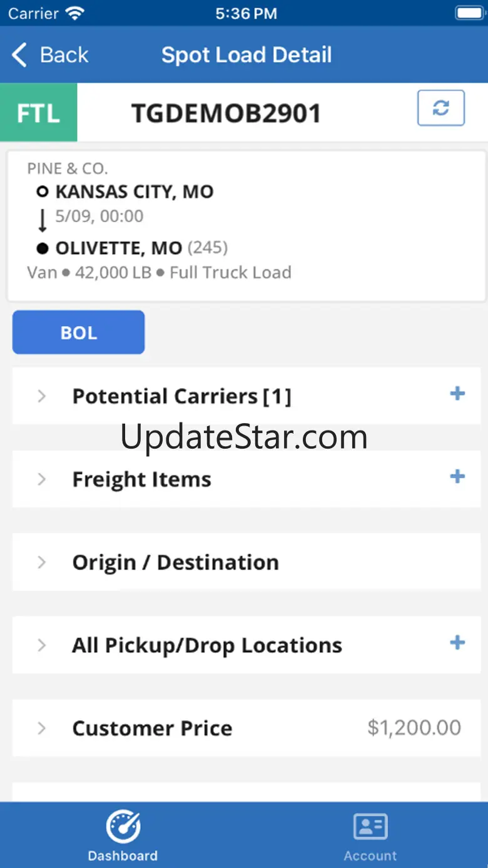Open the Dashboard gauge icon

pyautogui.click(x=123, y=827)
